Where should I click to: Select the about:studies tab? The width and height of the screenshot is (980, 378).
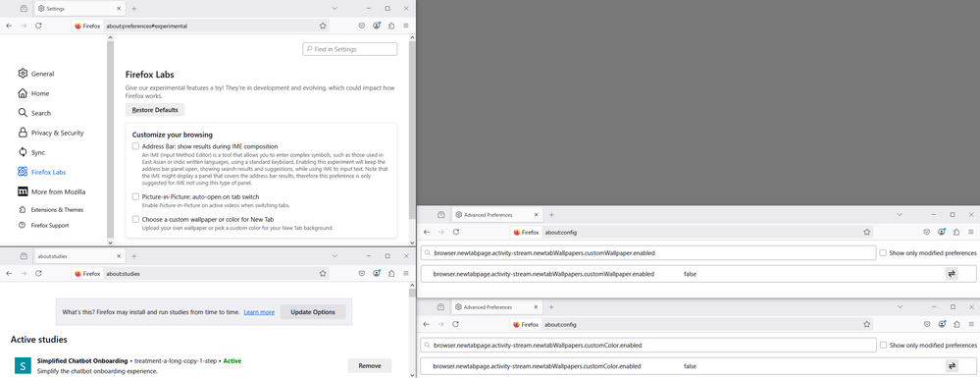(x=78, y=256)
